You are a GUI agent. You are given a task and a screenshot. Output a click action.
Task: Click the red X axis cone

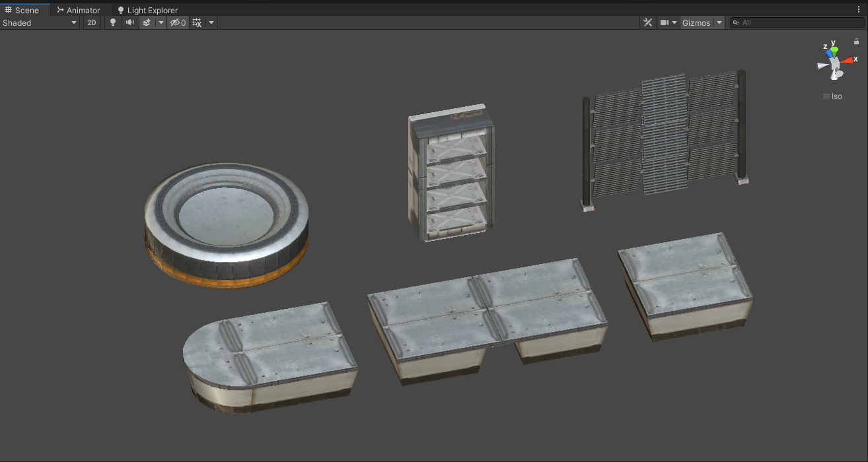(x=847, y=60)
